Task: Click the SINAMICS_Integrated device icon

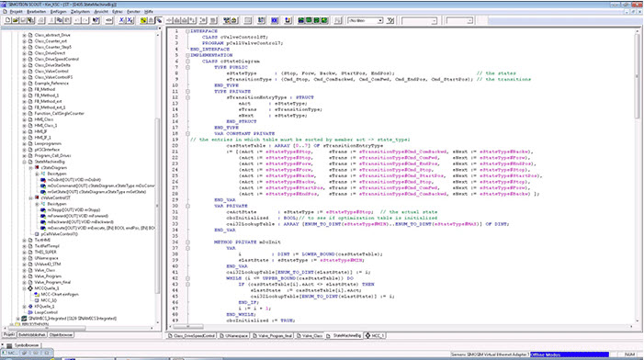Action: pos(24,318)
